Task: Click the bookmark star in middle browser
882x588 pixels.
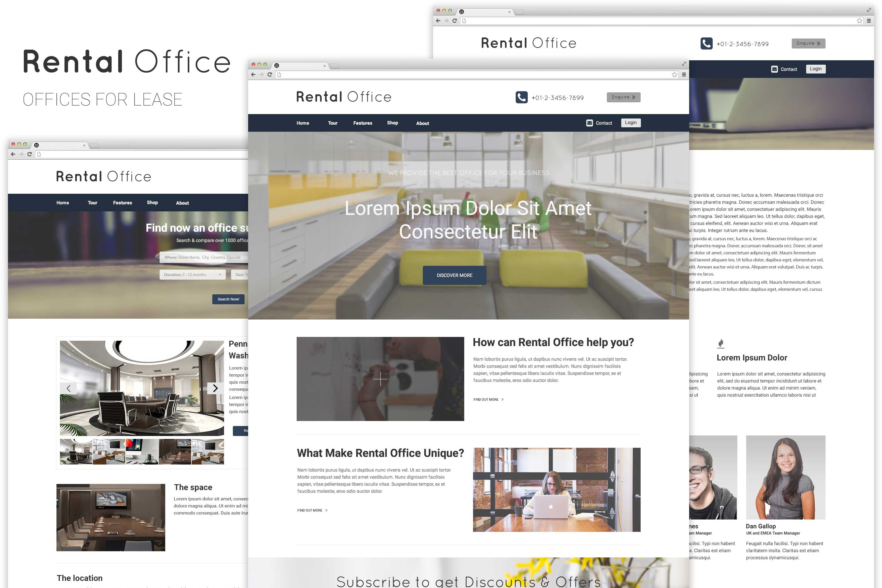Action: (x=675, y=75)
